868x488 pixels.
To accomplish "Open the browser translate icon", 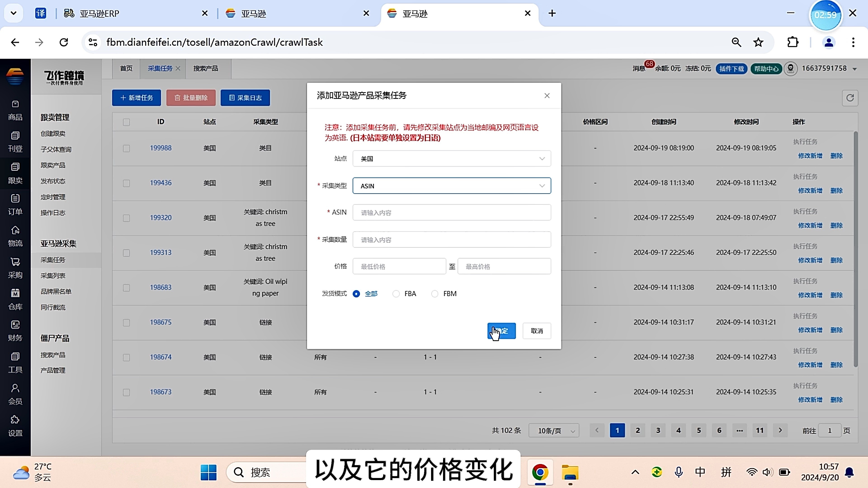I will coord(41,14).
